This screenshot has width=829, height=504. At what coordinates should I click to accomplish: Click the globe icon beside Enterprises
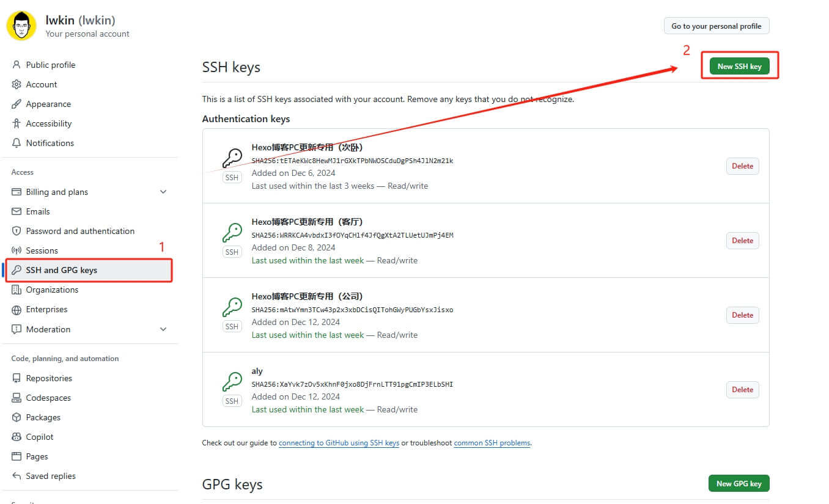17,310
